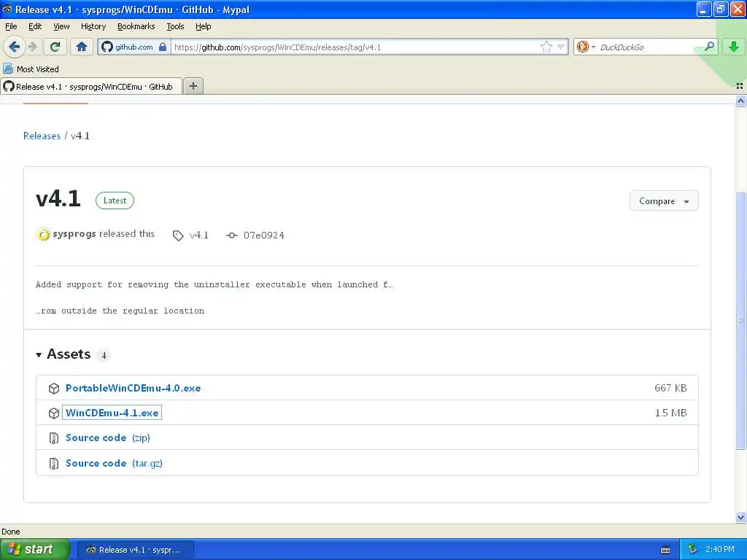Go back with the Back arrow button
This screenshot has width=747, height=560.
click(x=14, y=47)
